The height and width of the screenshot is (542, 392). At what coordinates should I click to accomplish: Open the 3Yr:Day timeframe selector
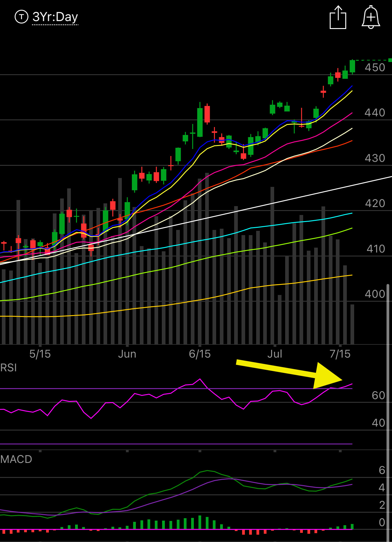click(x=55, y=17)
